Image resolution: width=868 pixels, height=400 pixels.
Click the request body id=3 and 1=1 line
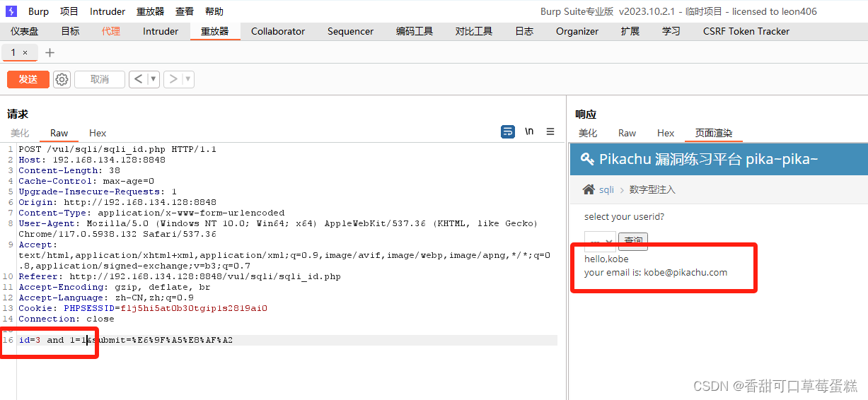click(x=126, y=340)
